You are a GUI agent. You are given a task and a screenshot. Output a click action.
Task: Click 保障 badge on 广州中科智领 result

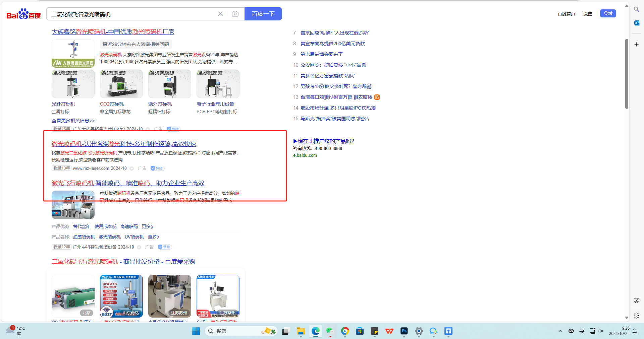pos(165,247)
